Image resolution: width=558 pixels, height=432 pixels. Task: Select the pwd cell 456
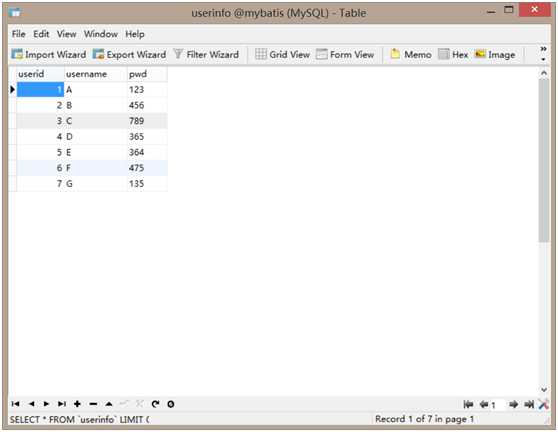point(147,105)
